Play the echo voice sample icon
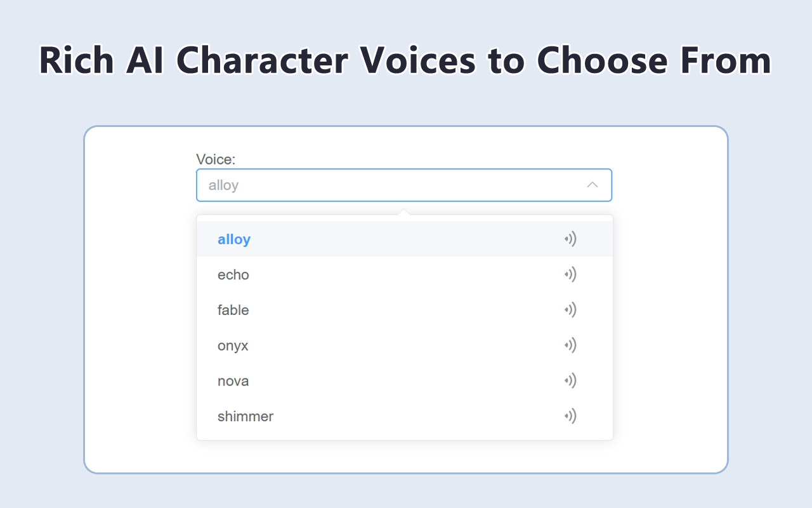The height and width of the screenshot is (508, 812). pos(570,275)
